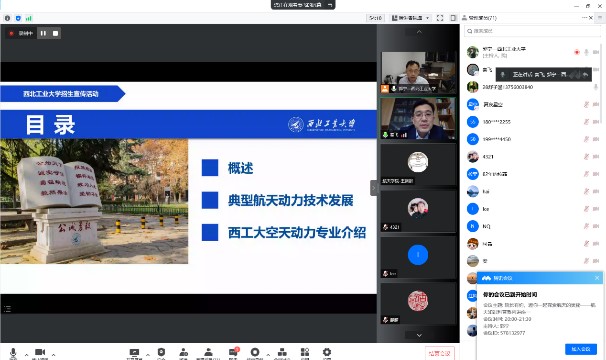Expand camera options arrow
The width and height of the screenshot is (606, 360).
(53, 354)
